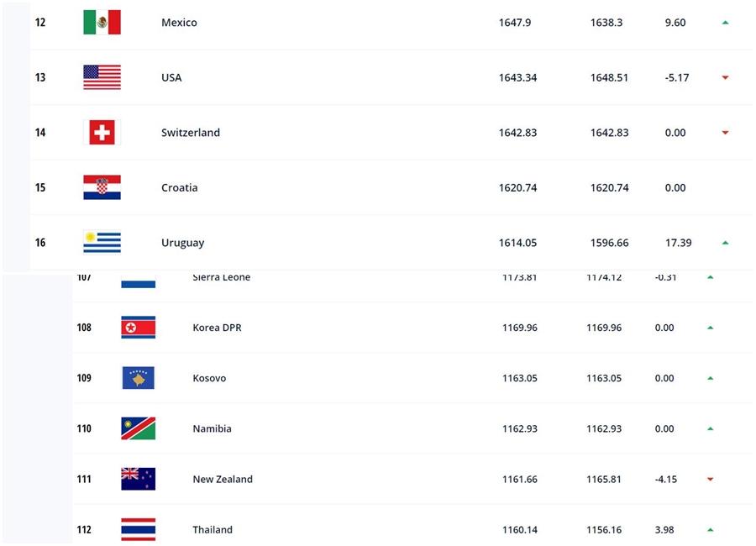Open the Uruguay team link
Viewport: 756px width, 546px height.
coord(183,243)
